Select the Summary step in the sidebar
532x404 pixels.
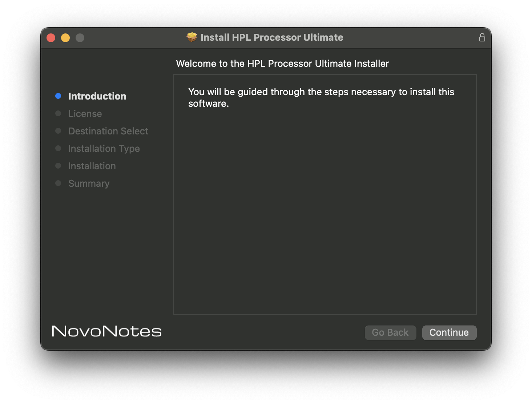(89, 183)
